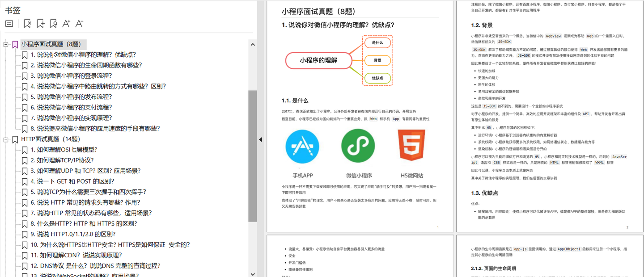
Task: Click heading 1.2. 背景 on page 2
Action: (x=482, y=25)
